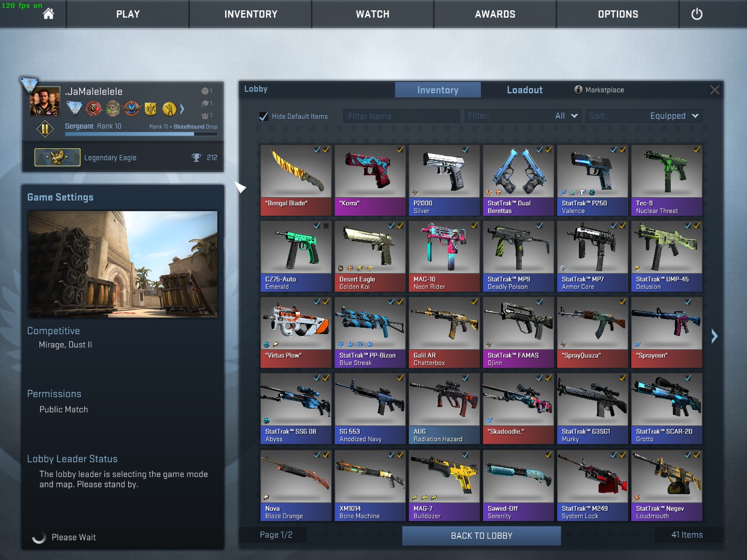
Task: Select the MAG-7 Bulldozer item
Action: (444, 485)
